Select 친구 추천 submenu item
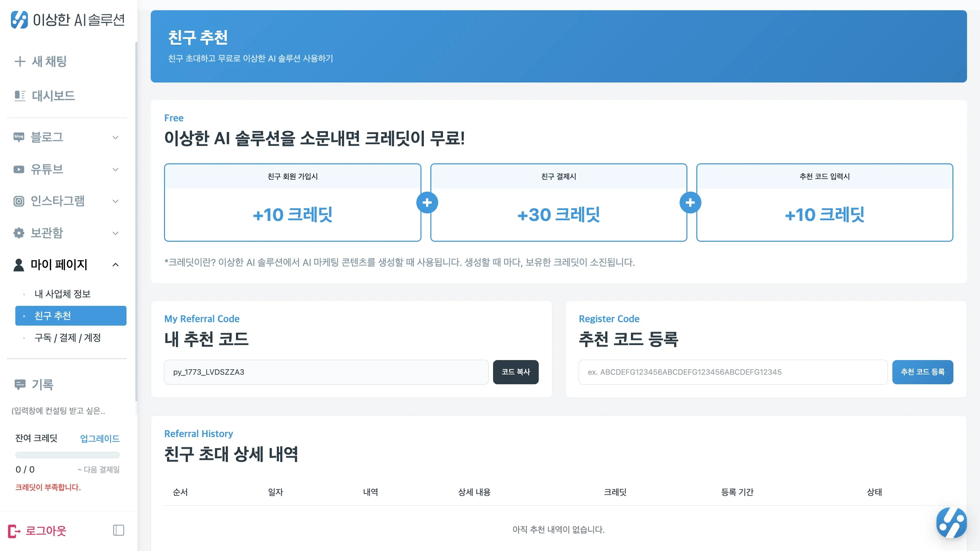Viewport: 980px width, 551px height. coord(71,316)
